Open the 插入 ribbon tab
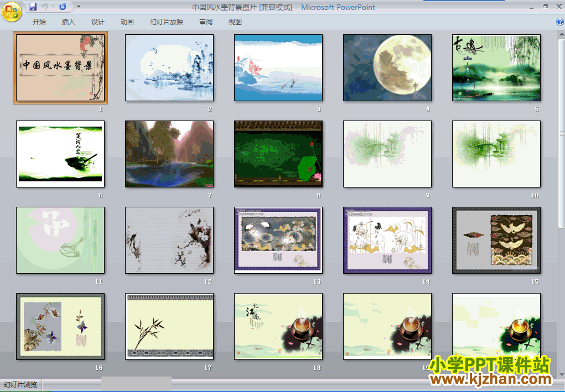This screenshot has width=565, height=392. [69, 22]
